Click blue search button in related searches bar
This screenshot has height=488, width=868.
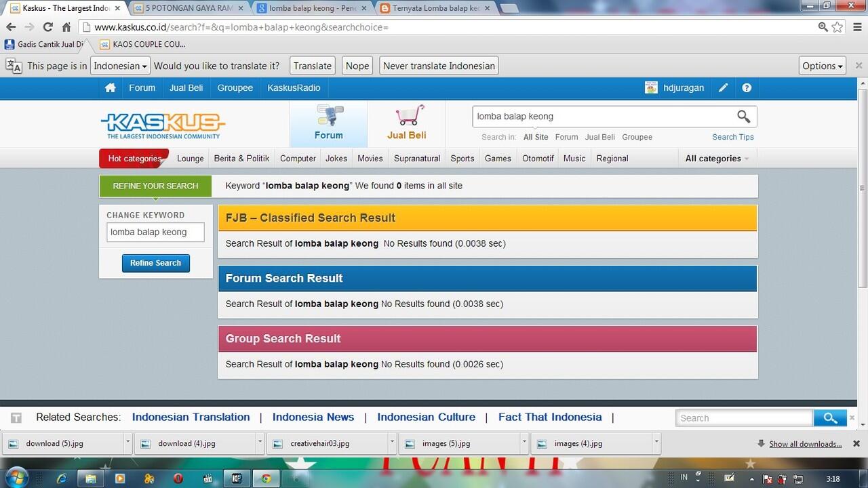pos(830,418)
